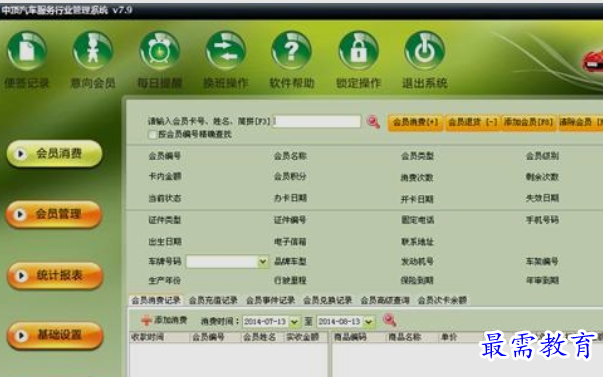
Task: Click the 添加消费 add consumption plus icon
Action: [x=146, y=320]
